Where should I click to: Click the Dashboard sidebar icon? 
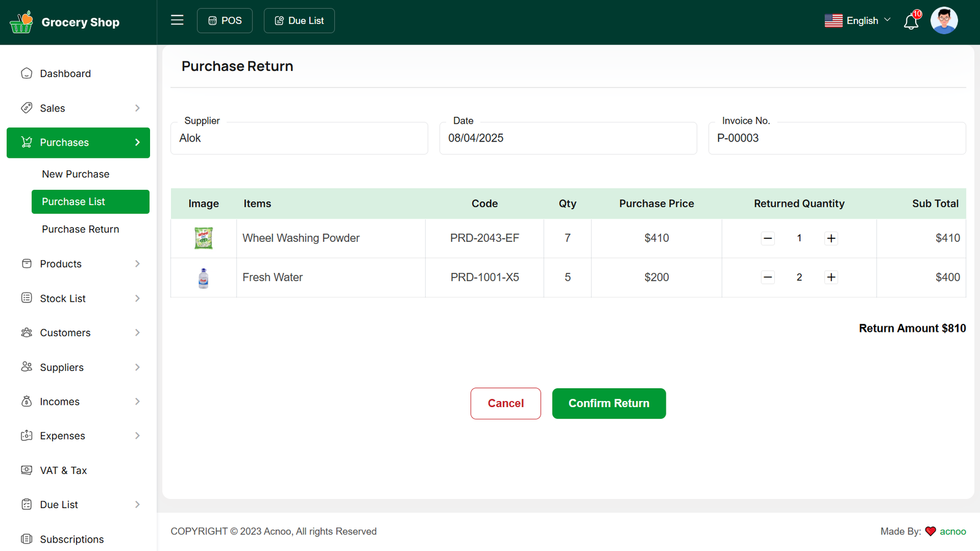click(26, 73)
